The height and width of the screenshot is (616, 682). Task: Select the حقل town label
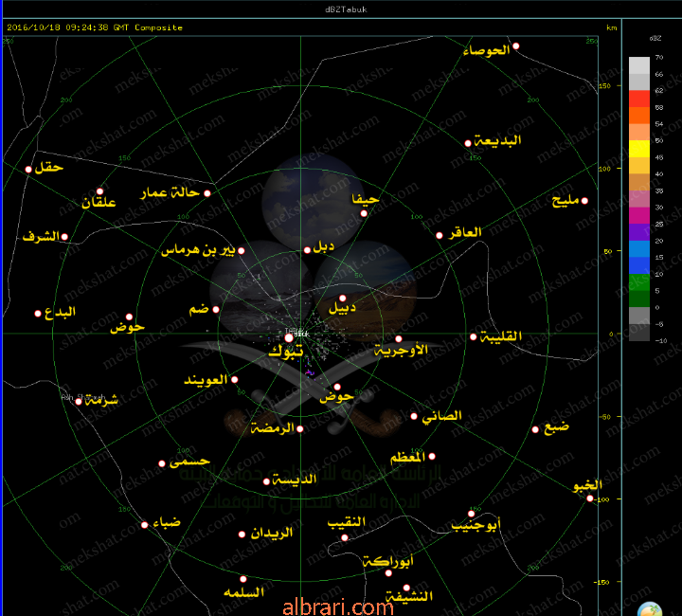[48, 167]
